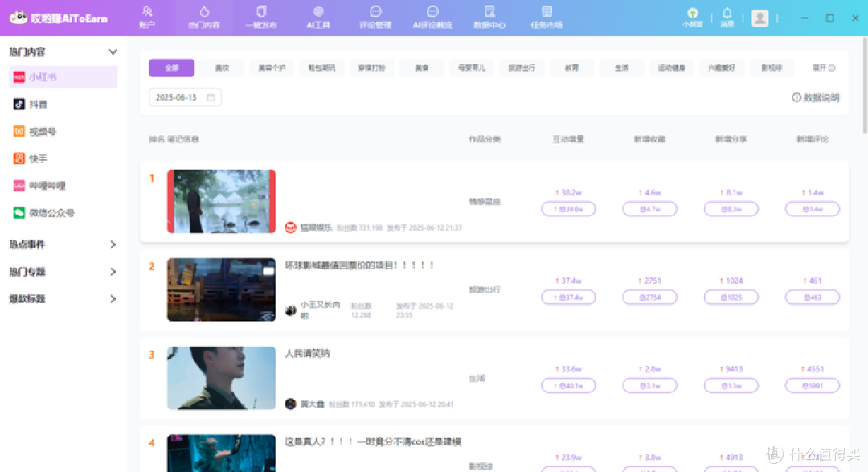Click the 总8.3w shares total pill
The width and height of the screenshot is (868, 472).
(731, 209)
